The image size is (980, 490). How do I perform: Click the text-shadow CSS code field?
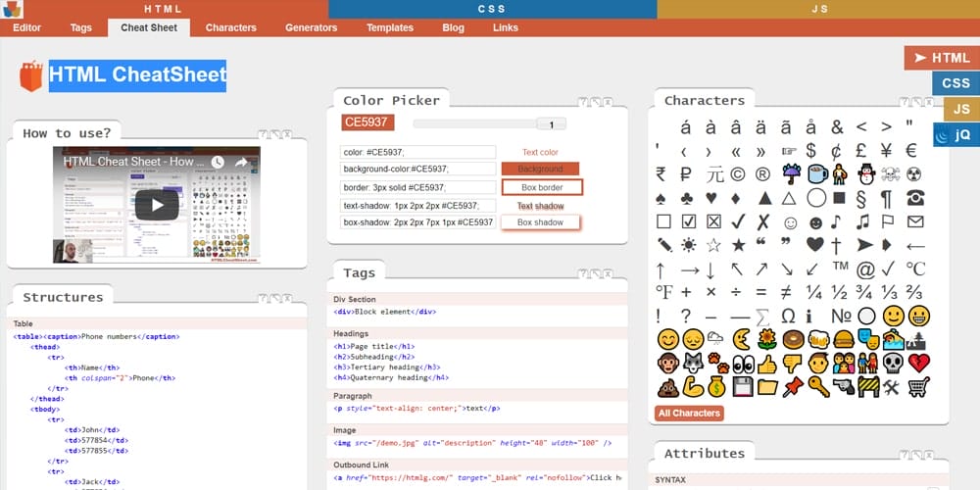coord(418,206)
